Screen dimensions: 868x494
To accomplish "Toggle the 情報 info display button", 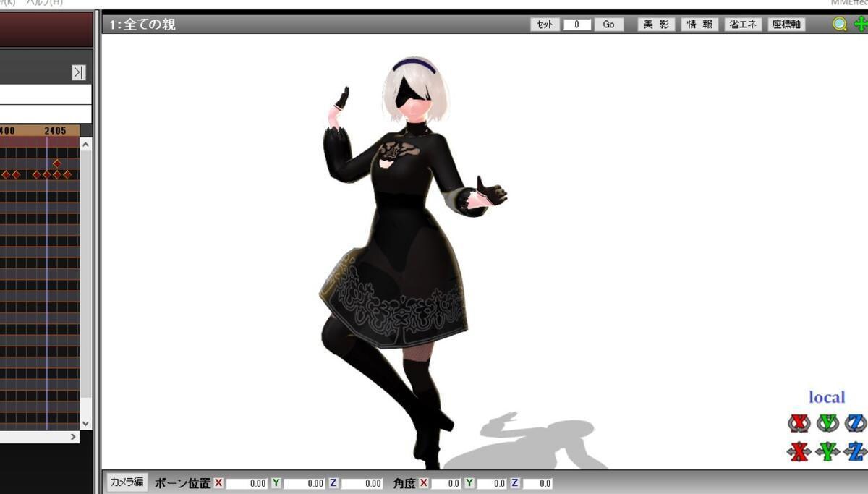I will point(699,25).
